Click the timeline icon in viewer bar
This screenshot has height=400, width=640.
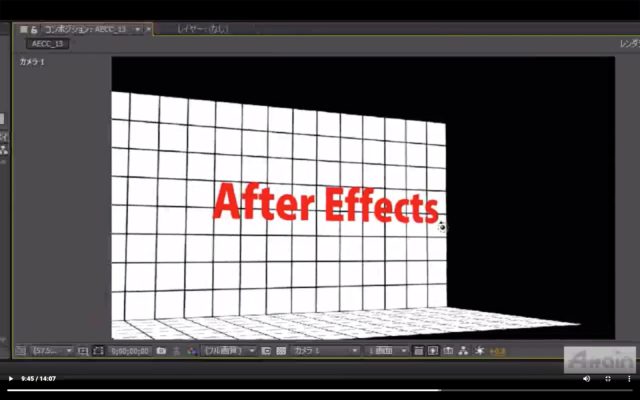[x=448, y=351]
